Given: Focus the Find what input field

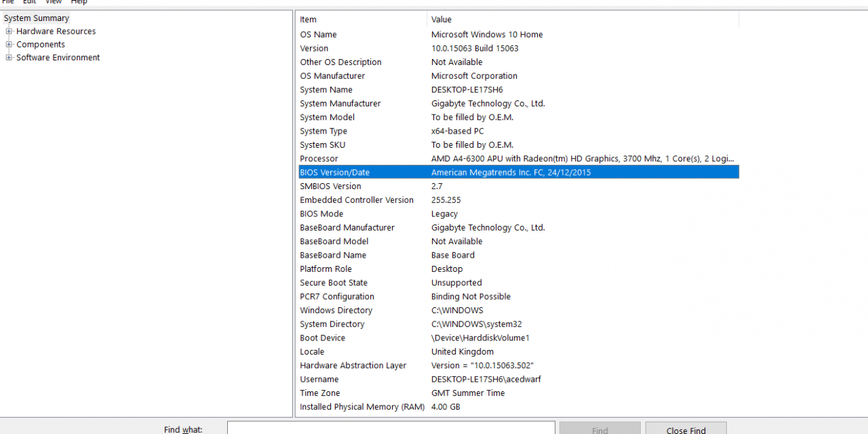Looking at the screenshot, I should [391, 429].
